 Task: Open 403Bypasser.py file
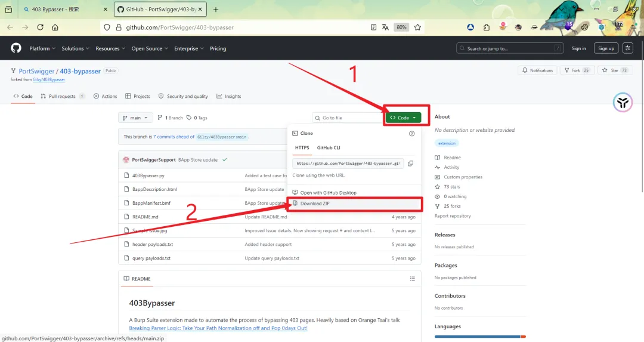coord(148,175)
